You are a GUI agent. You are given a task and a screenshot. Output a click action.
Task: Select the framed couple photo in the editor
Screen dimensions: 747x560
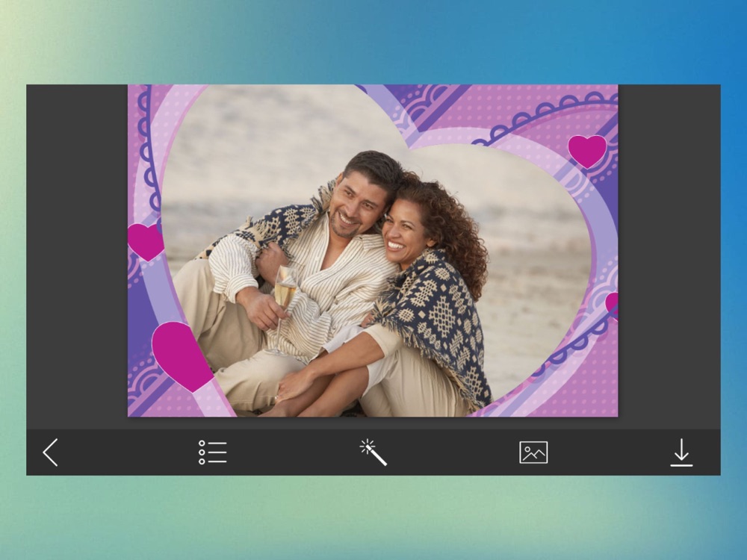coord(373,250)
